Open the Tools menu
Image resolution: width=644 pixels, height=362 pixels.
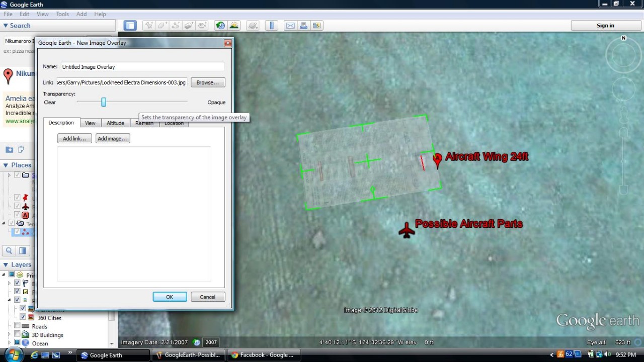(62, 14)
